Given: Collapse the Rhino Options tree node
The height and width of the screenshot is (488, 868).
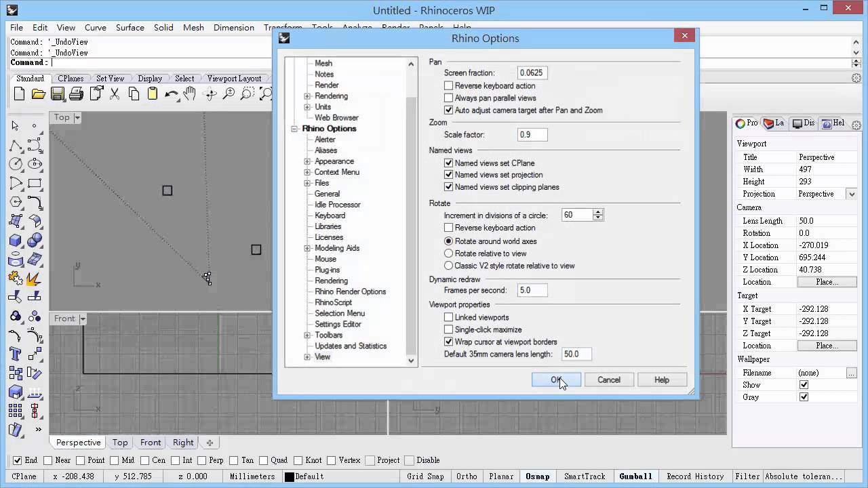Looking at the screenshot, I should (294, 129).
